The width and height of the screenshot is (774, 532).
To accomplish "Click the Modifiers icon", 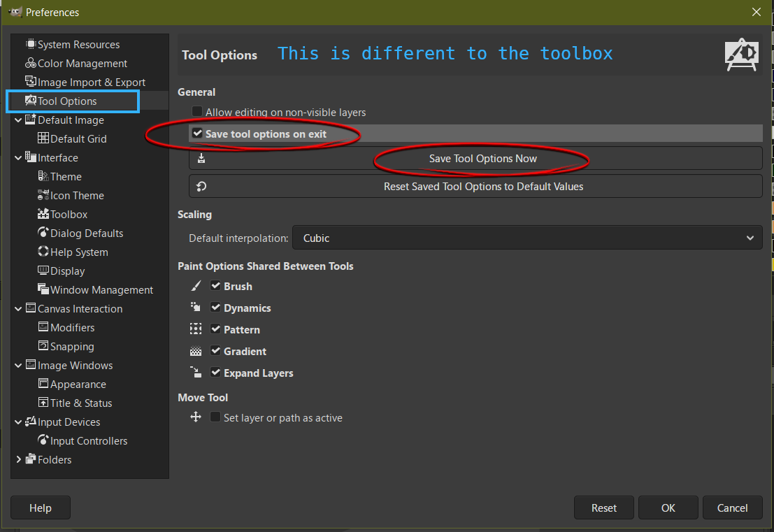I will pos(43,327).
